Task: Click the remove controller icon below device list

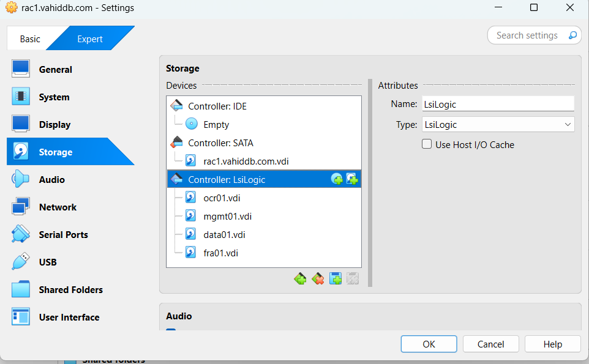Action: (318, 280)
